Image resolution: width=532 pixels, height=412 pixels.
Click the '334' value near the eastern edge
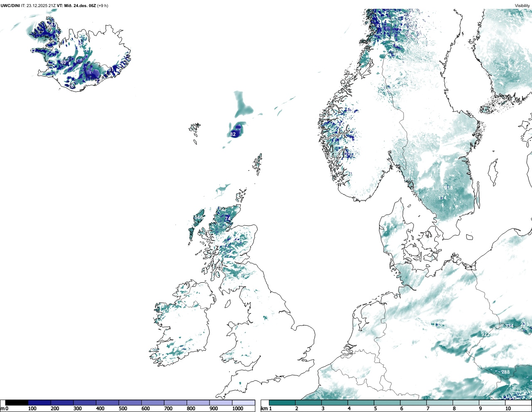[510, 326]
